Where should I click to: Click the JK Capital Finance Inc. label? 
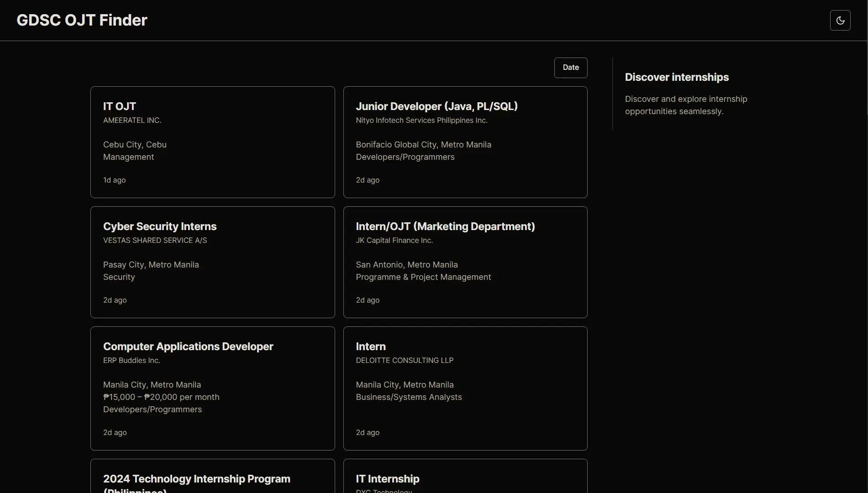pyautogui.click(x=394, y=240)
